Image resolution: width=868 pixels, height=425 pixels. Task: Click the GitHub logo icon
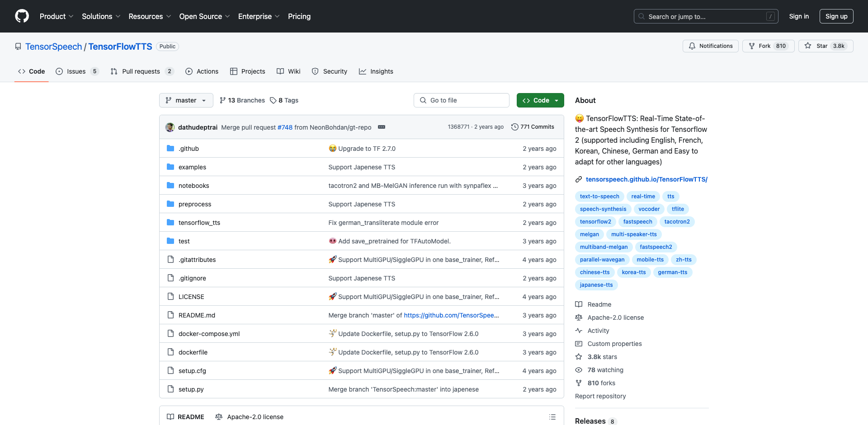pyautogui.click(x=22, y=16)
